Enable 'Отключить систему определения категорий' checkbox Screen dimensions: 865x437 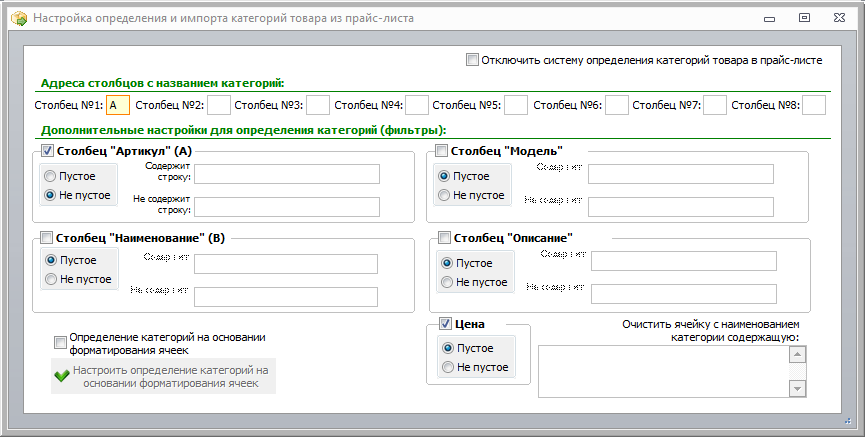[472, 60]
